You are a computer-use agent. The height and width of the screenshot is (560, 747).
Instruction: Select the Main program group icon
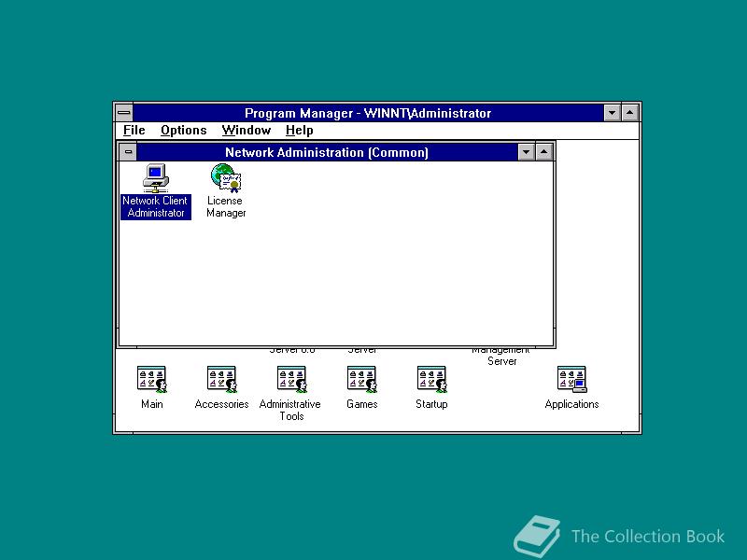[x=151, y=379]
